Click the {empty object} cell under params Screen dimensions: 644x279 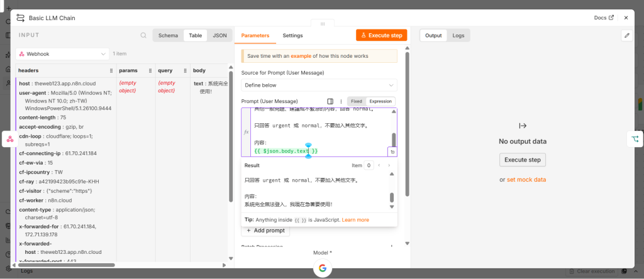point(127,87)
